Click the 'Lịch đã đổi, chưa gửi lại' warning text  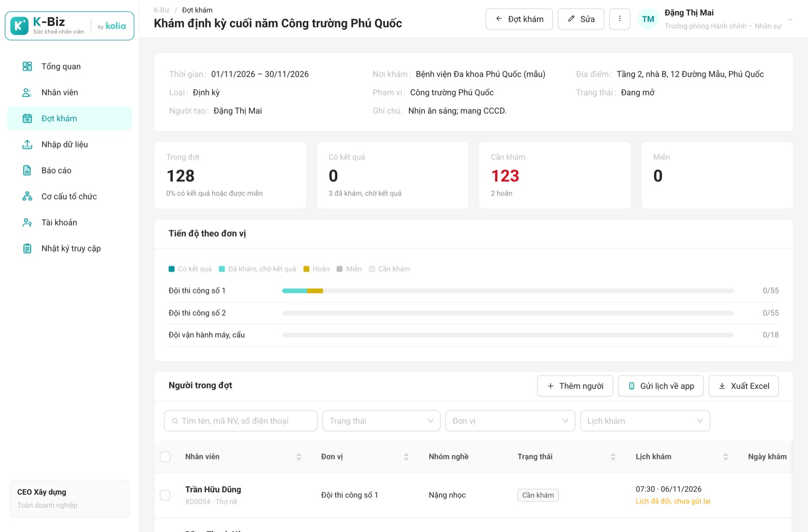coord(673,501)
